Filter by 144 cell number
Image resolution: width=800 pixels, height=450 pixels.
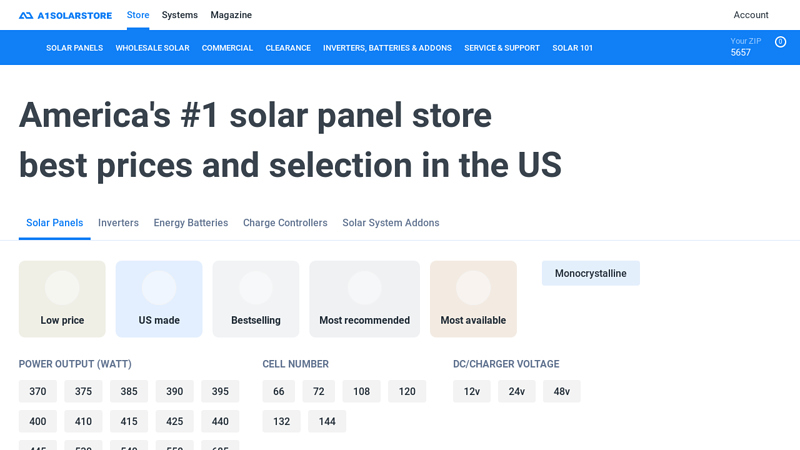click(327, 421)
